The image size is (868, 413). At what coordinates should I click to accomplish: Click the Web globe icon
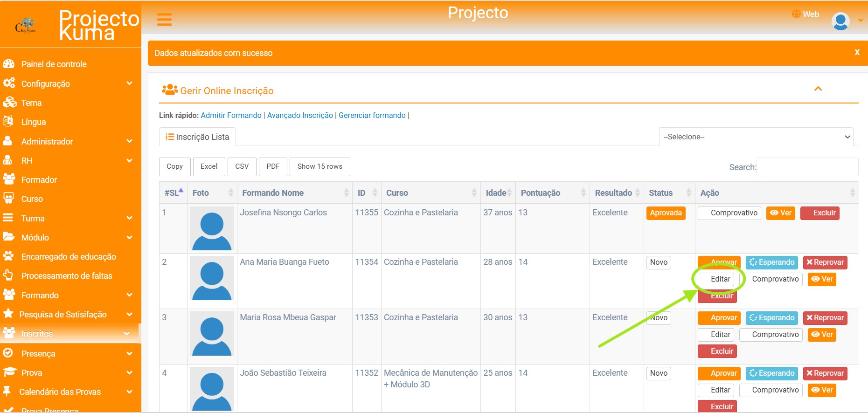796,14
